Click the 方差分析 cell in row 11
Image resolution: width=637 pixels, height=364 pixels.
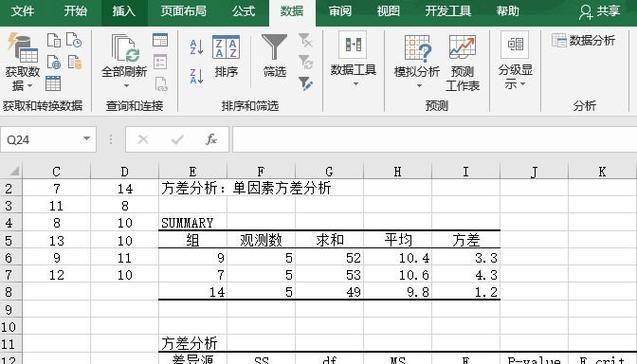tap(193, 344)
